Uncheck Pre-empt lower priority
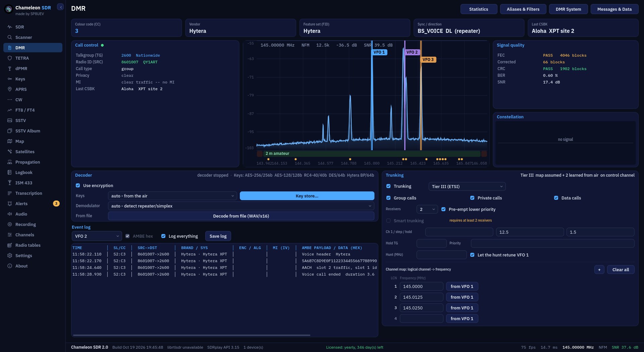This screenshot has width=644, height=352. tap(443, 209)
